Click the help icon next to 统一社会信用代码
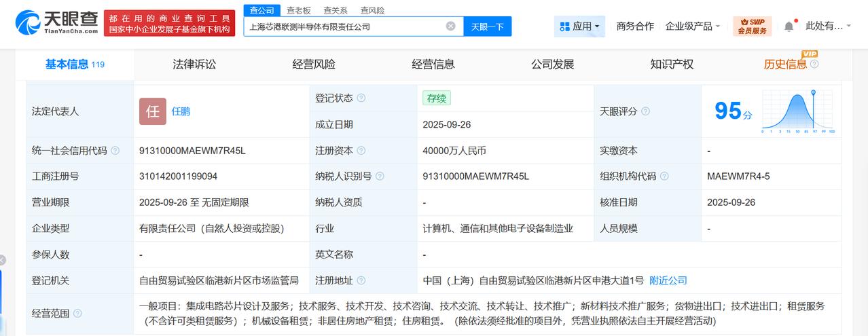The image size is (868, 336). [115, 151]
